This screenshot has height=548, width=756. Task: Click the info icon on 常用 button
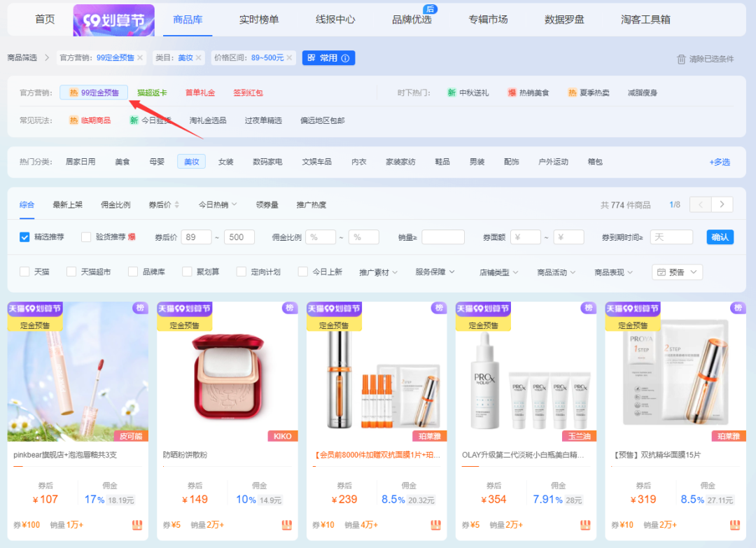(x=345, y=58)
